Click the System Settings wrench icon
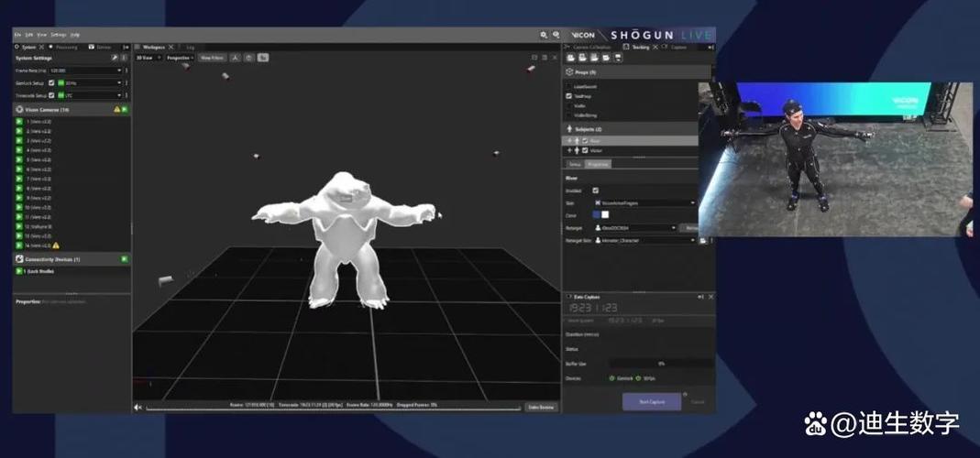The image size is (980, 458). [x=115, y=58]
